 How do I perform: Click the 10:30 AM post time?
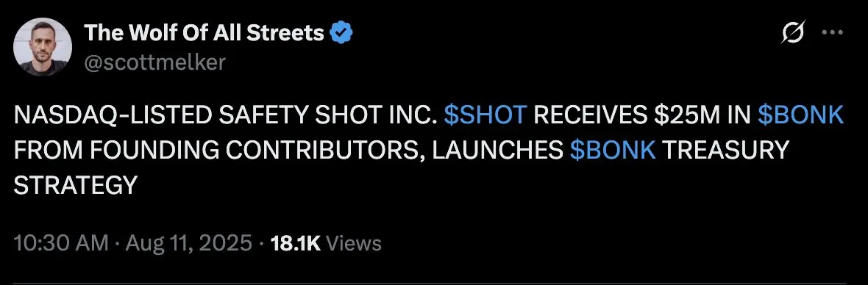point(61,243)
